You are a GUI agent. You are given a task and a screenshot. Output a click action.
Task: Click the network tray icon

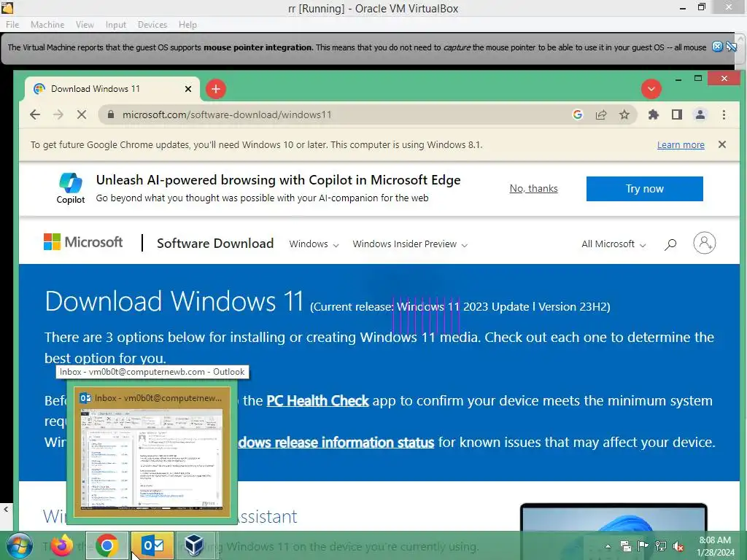[x=661, y=546]
